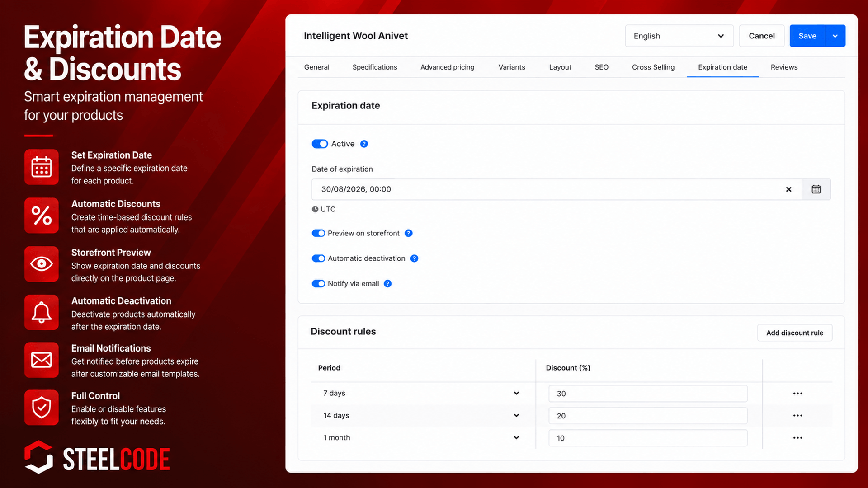868x488 pixels.
Task: Disable Preview on storefront switch
Action: [318, 233]
